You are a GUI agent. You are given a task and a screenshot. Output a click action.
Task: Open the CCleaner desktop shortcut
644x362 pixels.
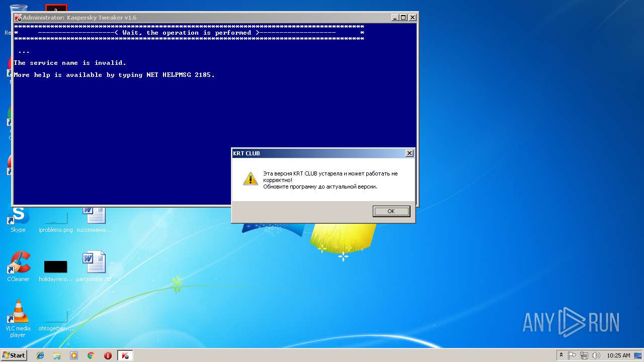pyautogui.click(x=18, y=266)
